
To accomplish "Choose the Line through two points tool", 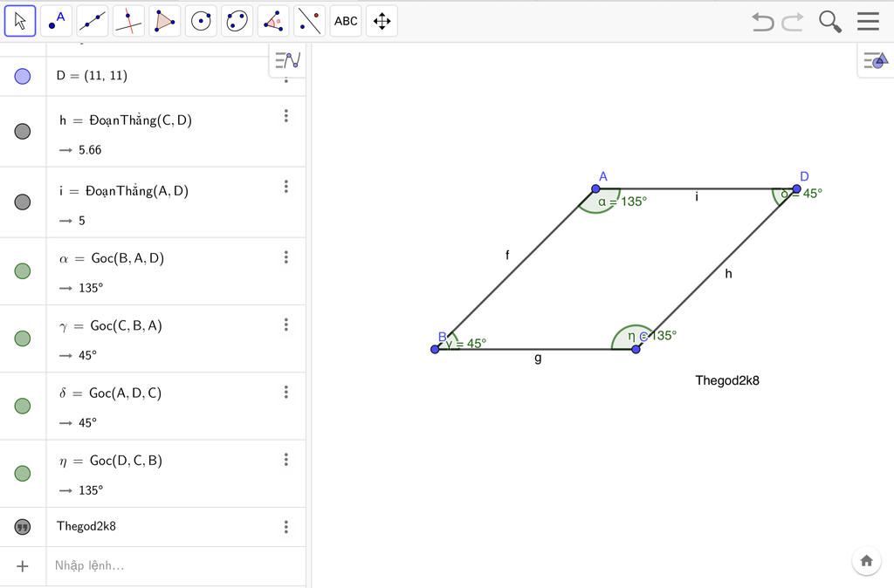I will (93, 21).
